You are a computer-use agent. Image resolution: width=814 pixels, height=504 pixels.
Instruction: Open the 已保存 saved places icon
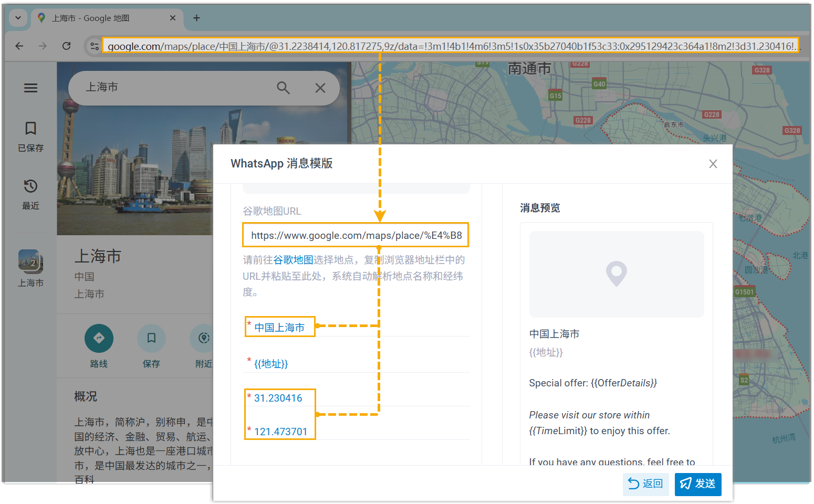30,129
